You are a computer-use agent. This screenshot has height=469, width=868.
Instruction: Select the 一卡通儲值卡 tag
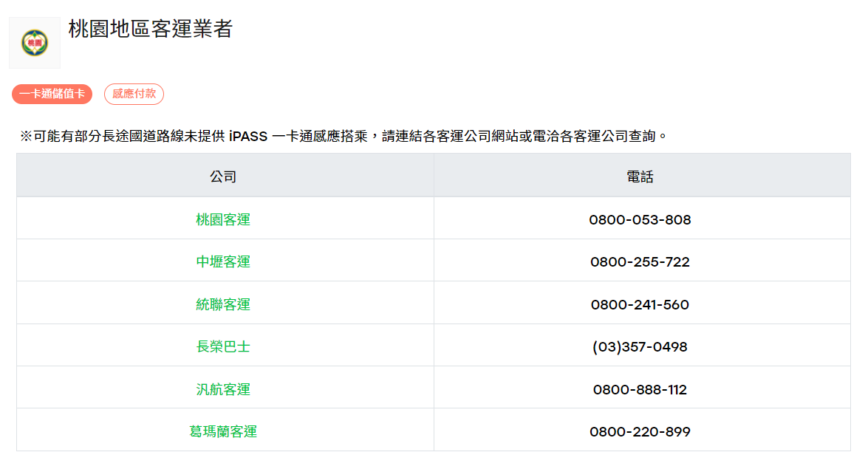coord(52,94)
